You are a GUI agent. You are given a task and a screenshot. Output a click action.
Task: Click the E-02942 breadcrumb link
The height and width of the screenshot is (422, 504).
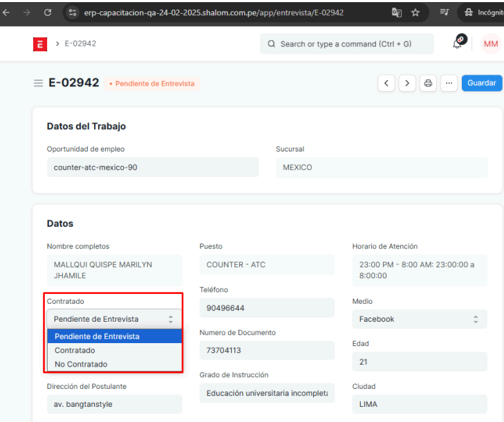tap(80, 44)
